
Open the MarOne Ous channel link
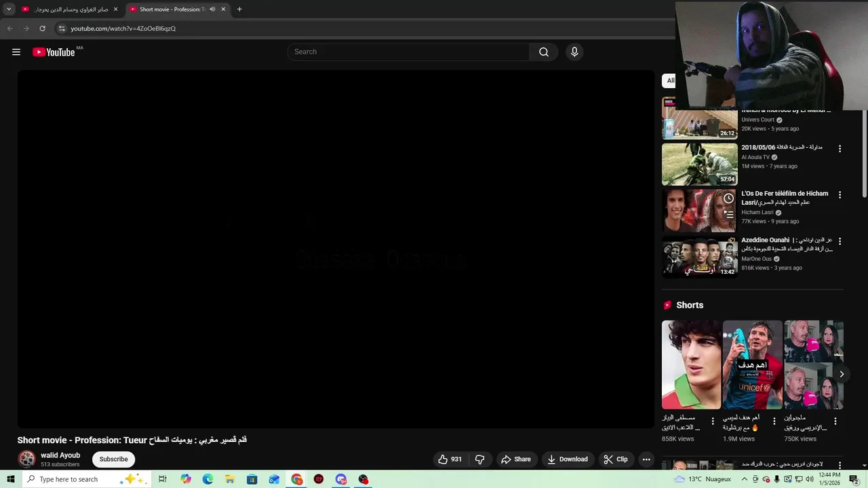(x=756, y=259)
